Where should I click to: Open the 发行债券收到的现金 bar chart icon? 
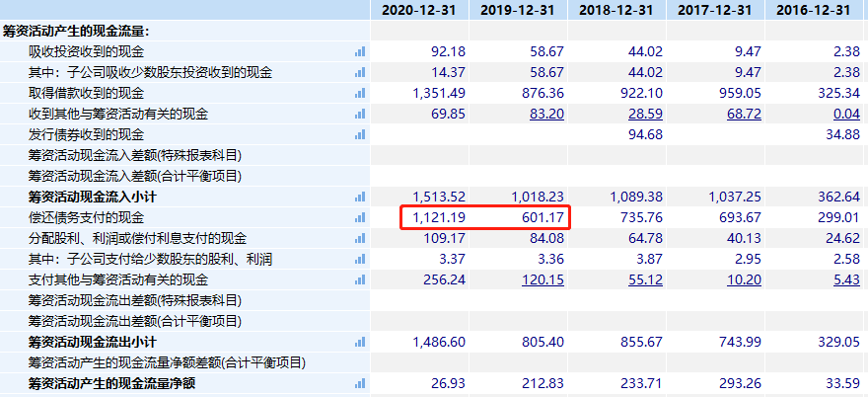[359, 134]
